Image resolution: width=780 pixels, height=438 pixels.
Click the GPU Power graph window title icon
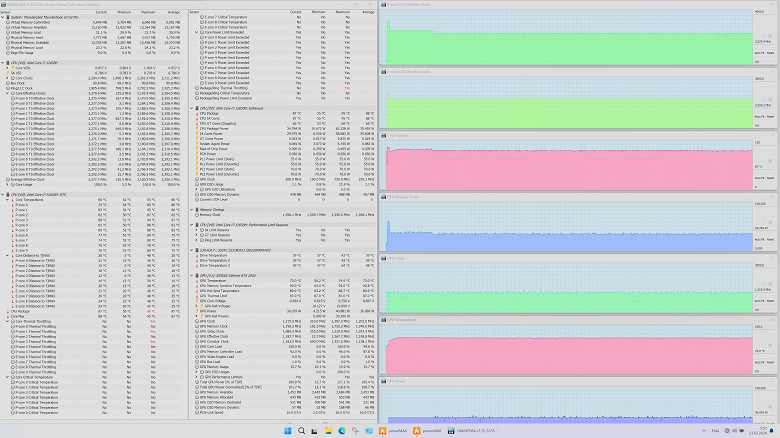[x=384, y=381]
